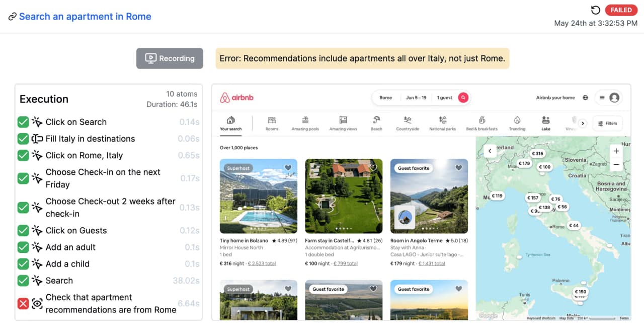Click the link chain icon beside the title

click(13, 17)
